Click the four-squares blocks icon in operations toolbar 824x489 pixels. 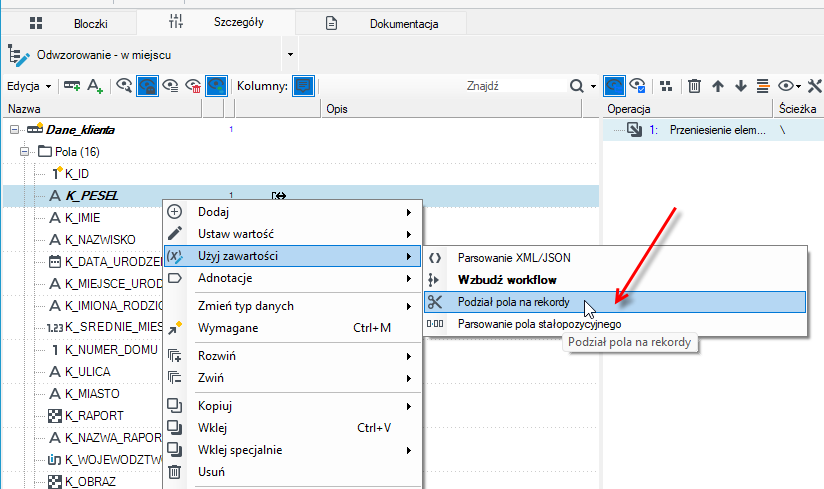click(666, 86)
